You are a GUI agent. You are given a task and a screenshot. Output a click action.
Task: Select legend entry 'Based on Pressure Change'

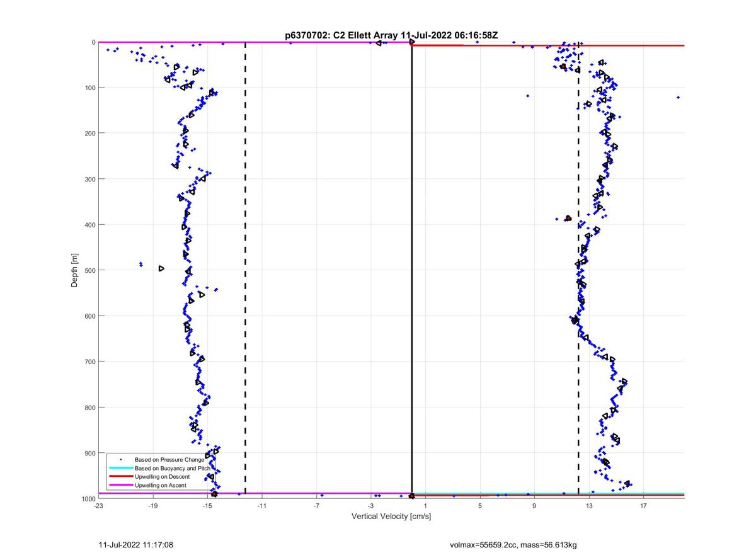click(169, 460)
